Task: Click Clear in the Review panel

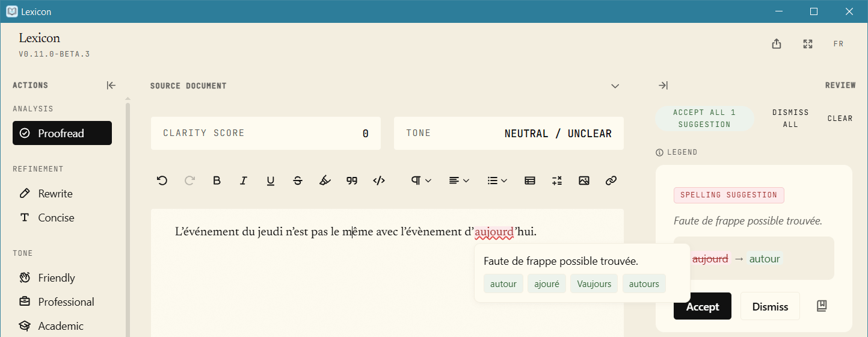Action: [x=840, y=119]
